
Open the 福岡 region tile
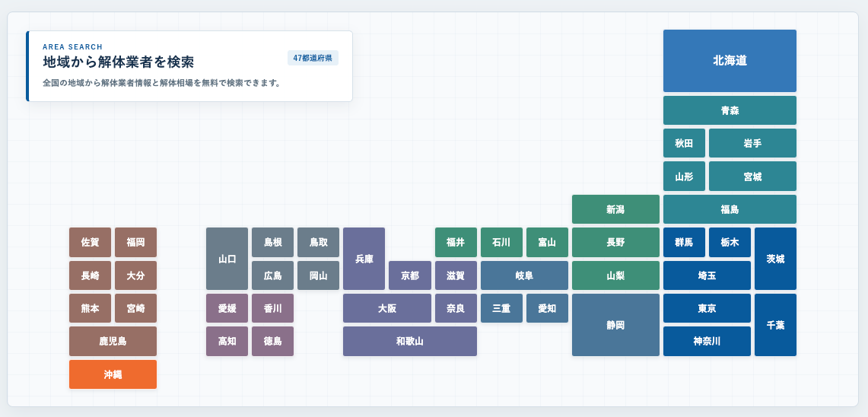tap(135, 242)
